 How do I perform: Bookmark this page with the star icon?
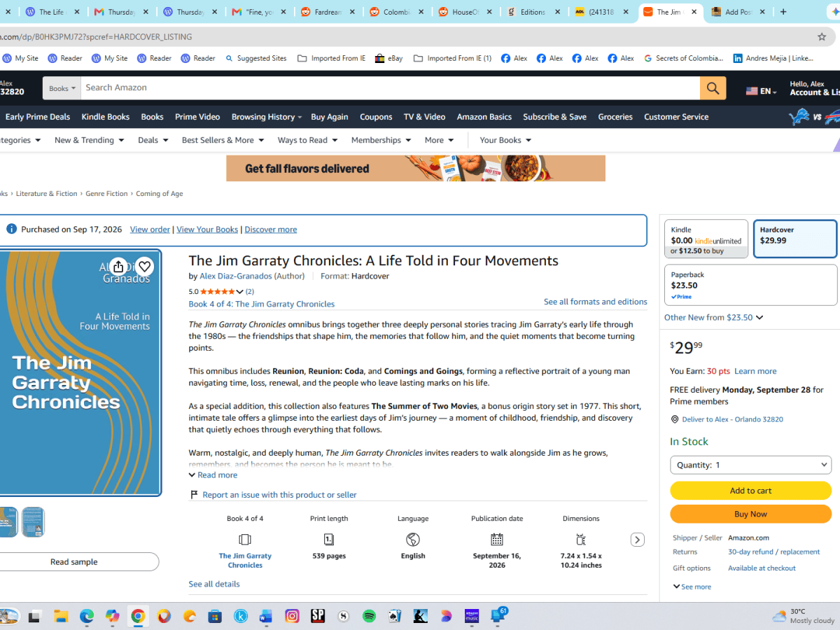click(822, 36)
